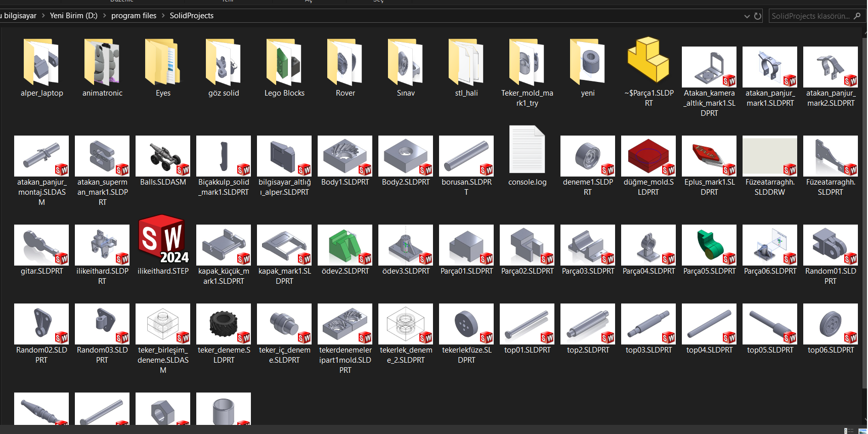Select Balls.SLDASM assembly file
Image resolution: width=868 pixels, height=434 pixels.
(163, 161)
